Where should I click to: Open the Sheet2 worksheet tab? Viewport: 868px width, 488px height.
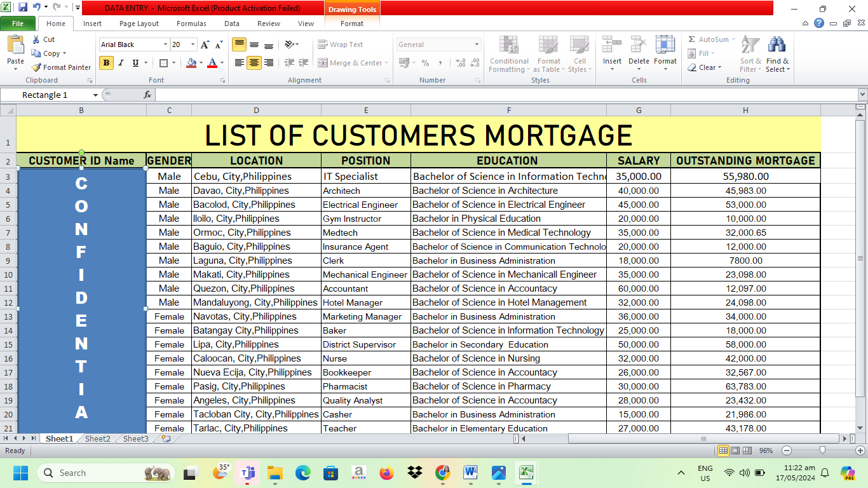(x=97, y=439)
